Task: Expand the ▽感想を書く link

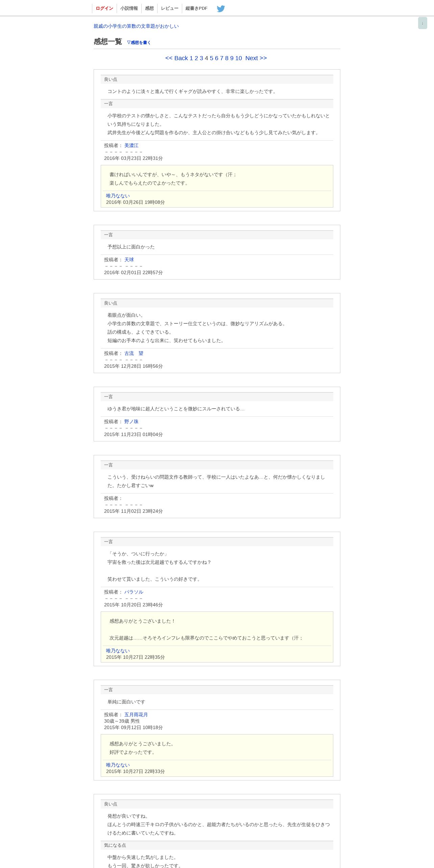Action: [139, 43]
